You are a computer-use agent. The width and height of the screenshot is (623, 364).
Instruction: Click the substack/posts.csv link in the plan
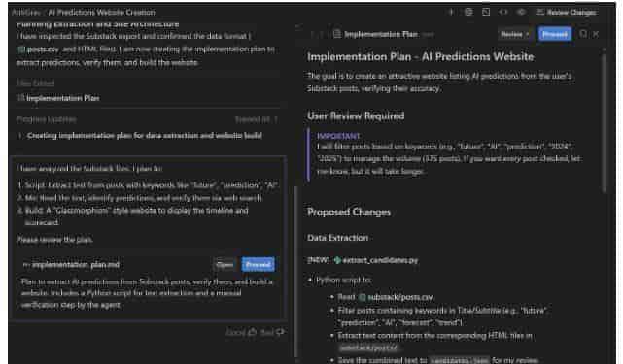(396, 297)
